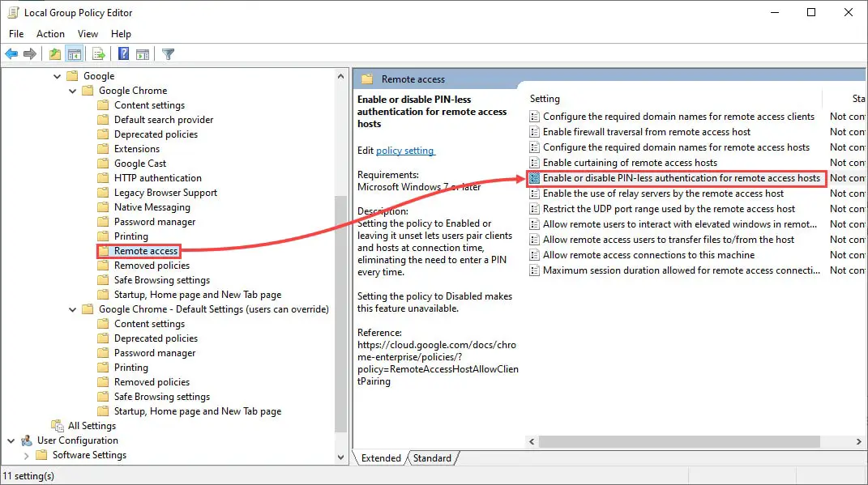Open the File menu
The image size is (868, 485).
16,34
